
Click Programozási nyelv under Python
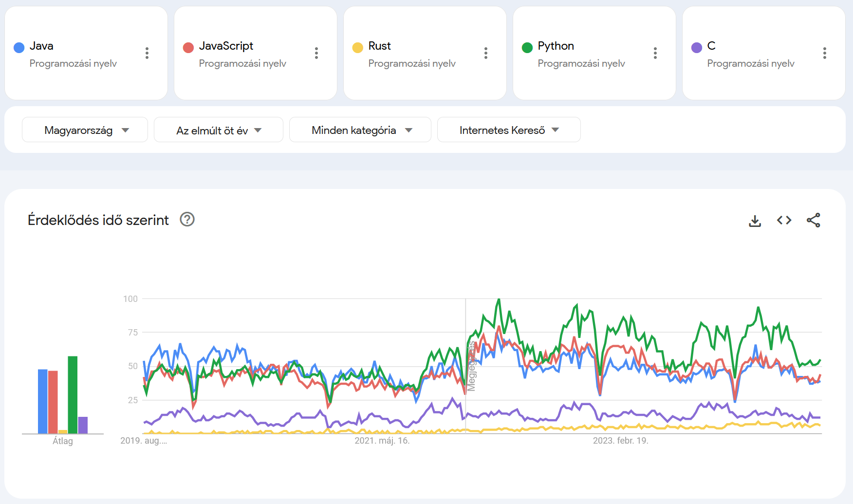coord(581,63)
